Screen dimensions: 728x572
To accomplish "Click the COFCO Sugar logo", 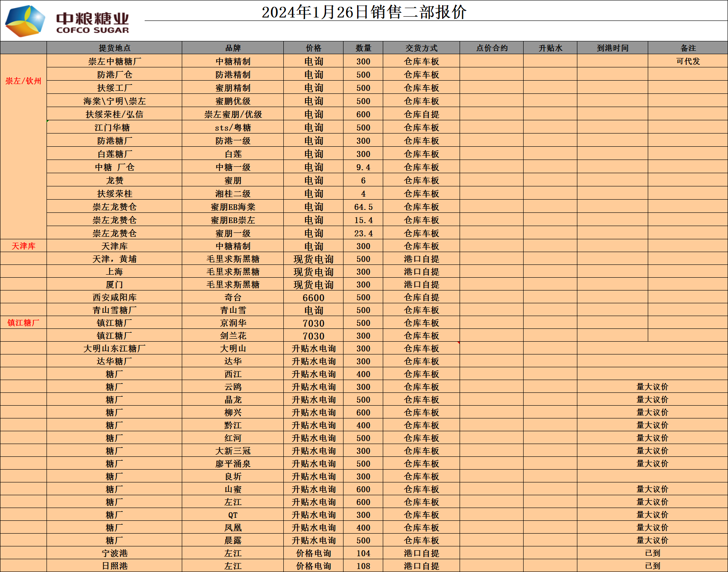I will [67, 20].
